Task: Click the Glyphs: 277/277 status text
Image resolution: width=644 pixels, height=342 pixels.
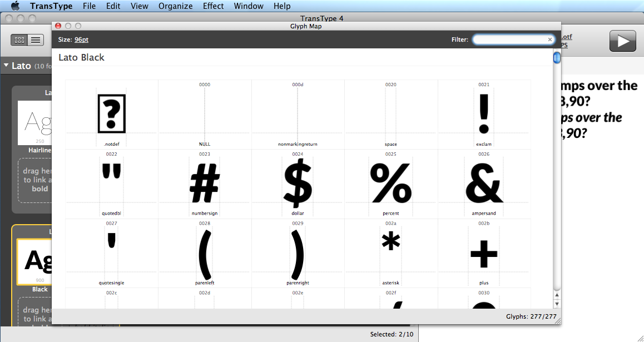Action: click(x=531, y=316)
